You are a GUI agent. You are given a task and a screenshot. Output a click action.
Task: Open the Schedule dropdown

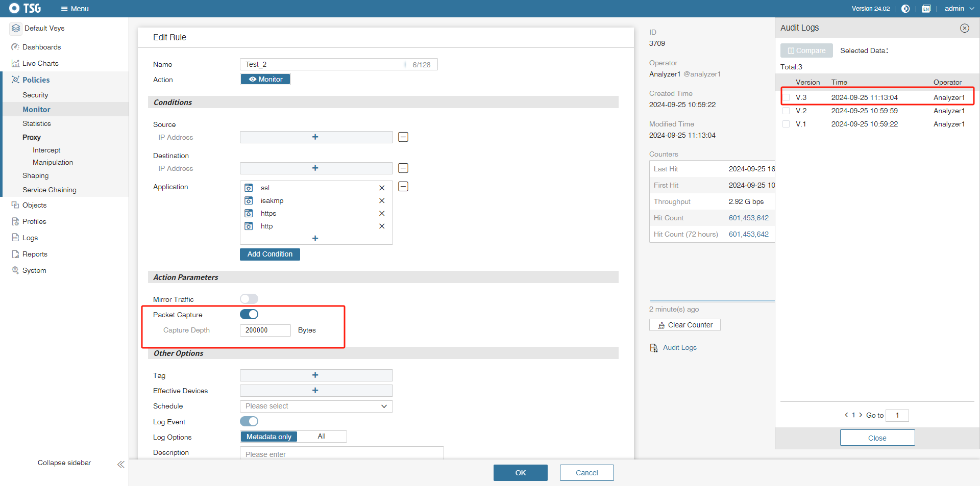(x=316, y=406)
